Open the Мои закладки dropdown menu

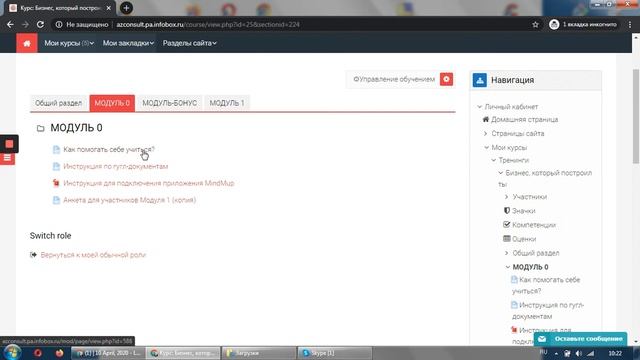click(128, 43)
